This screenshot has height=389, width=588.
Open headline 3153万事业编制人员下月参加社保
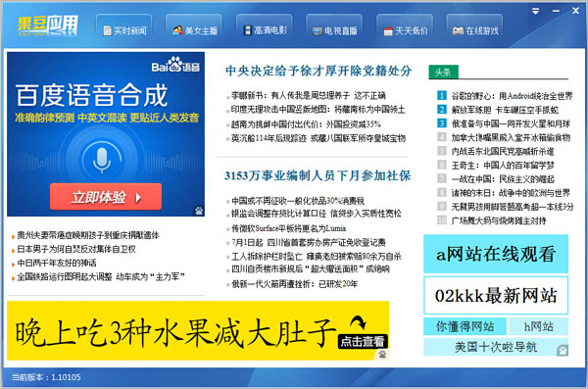point(318,175)
